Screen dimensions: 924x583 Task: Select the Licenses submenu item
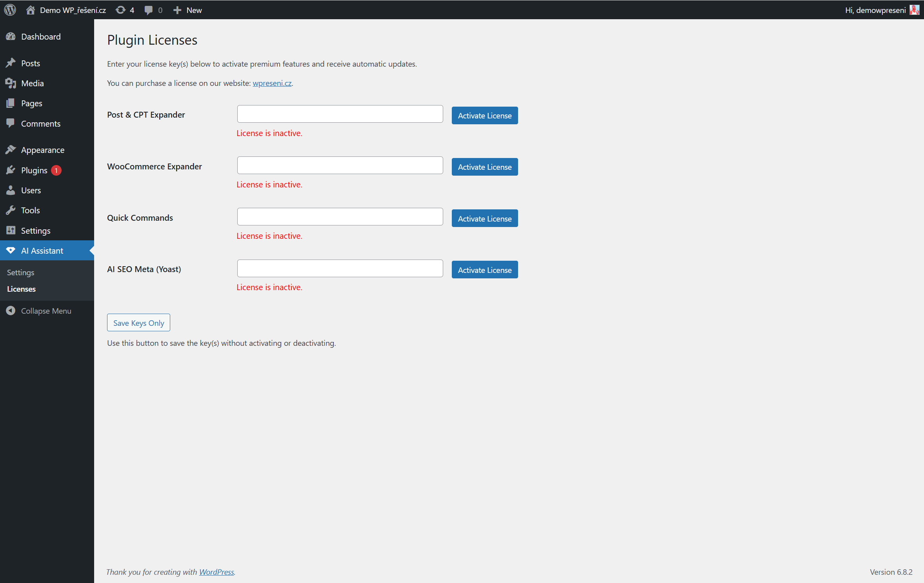[x=21, y=289]
